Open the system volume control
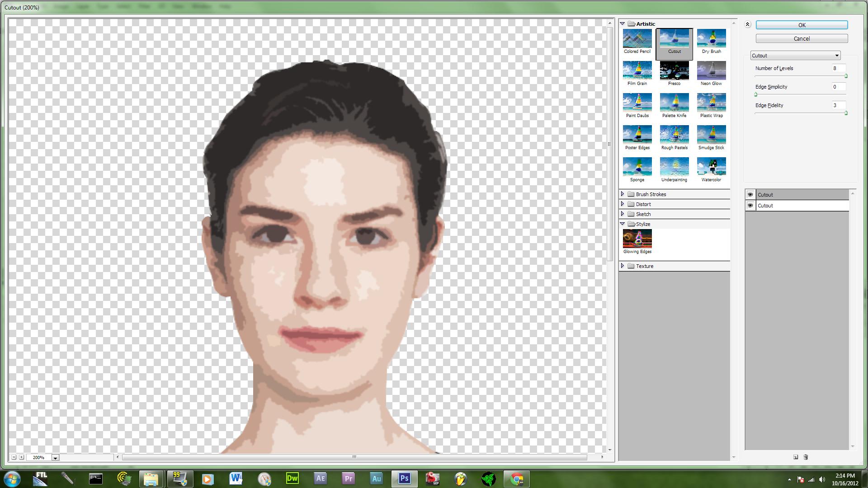The width and height of the screenshot is (868, 488). 822,479
